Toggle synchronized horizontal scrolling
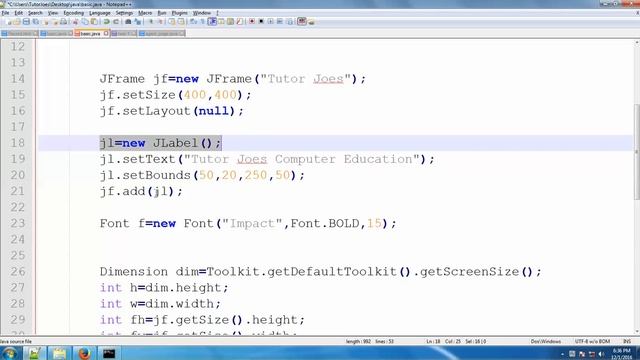Screen dimensions: 640x360 [181, 22]
